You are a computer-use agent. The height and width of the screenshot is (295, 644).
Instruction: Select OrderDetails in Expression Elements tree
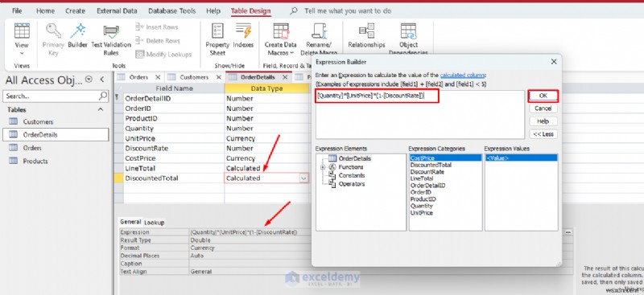[x=354, y=158]
